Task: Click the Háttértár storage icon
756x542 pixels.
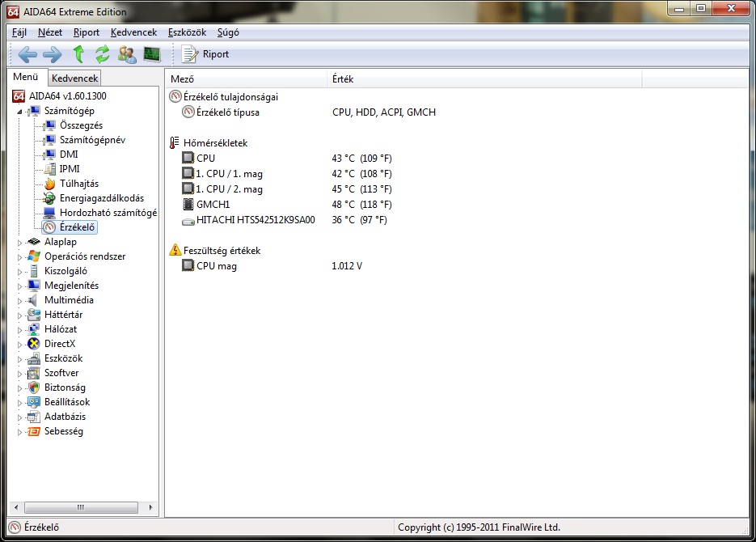Action: 34,315
